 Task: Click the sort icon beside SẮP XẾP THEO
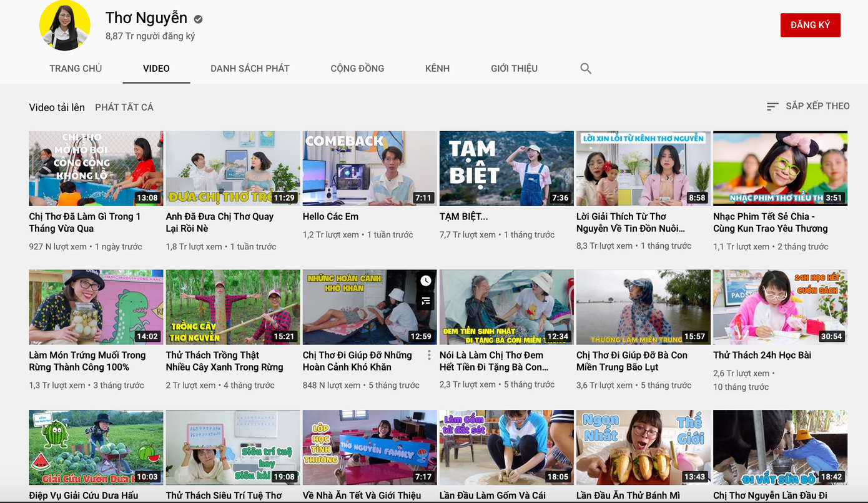coord(771,106)
